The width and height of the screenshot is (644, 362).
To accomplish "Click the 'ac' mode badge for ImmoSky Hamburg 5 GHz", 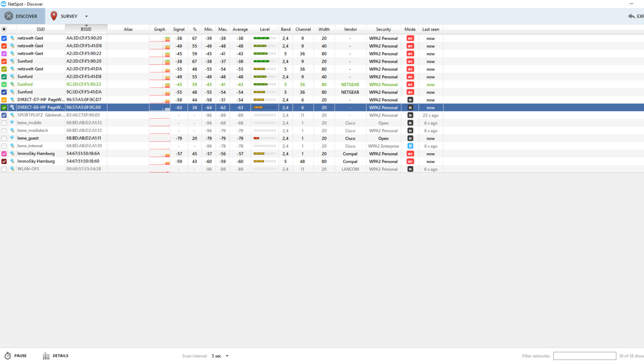I will tap(410, 161).
